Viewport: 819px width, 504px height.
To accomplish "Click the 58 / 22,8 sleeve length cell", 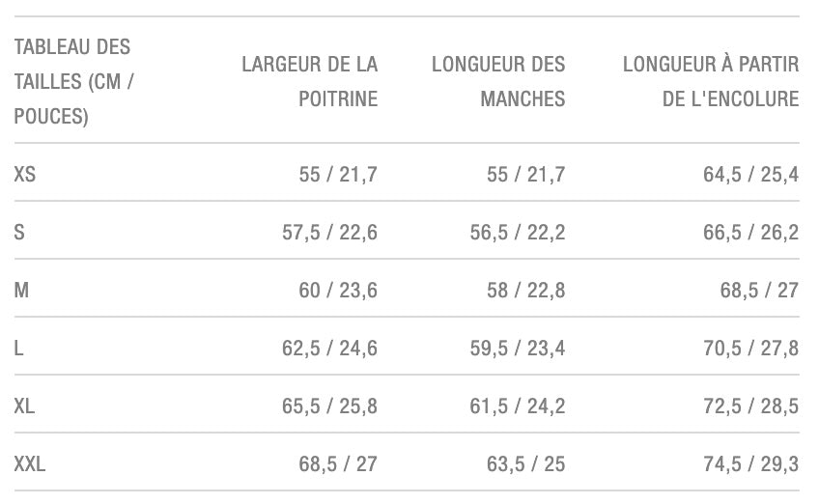I will click(x=526, y=290).
